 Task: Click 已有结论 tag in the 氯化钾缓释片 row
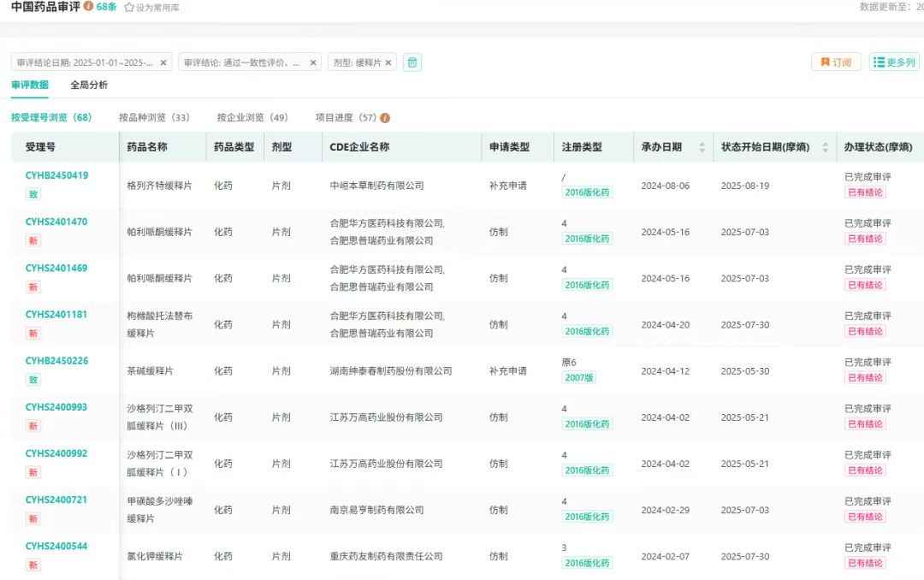click(865, 563)
